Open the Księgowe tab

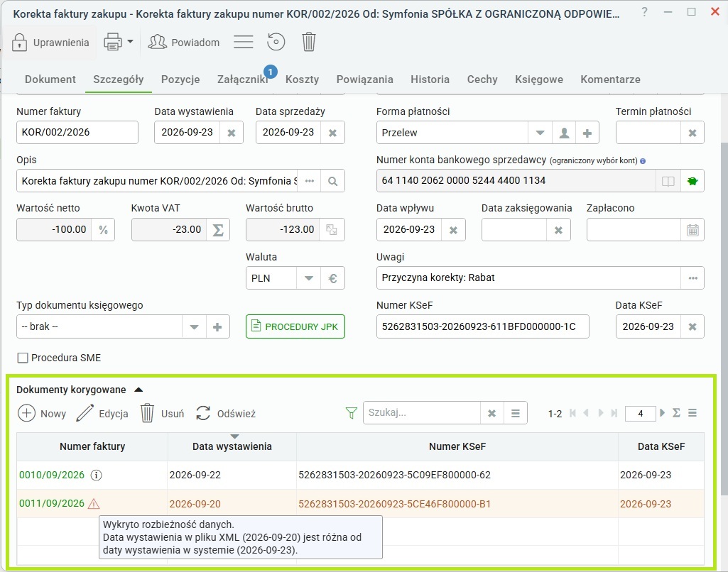point(538,79)
